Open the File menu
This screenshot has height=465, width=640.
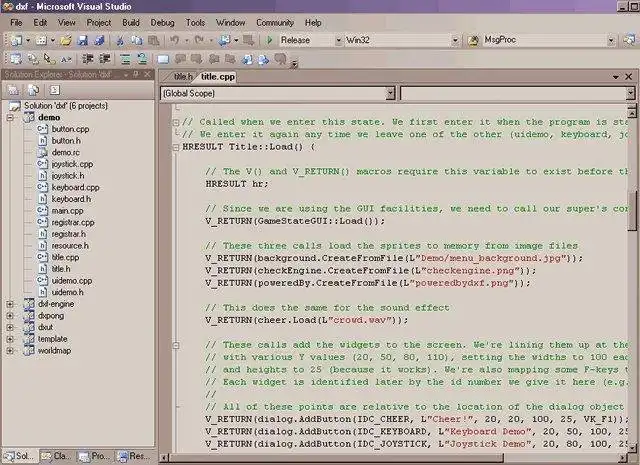[16, 23]
